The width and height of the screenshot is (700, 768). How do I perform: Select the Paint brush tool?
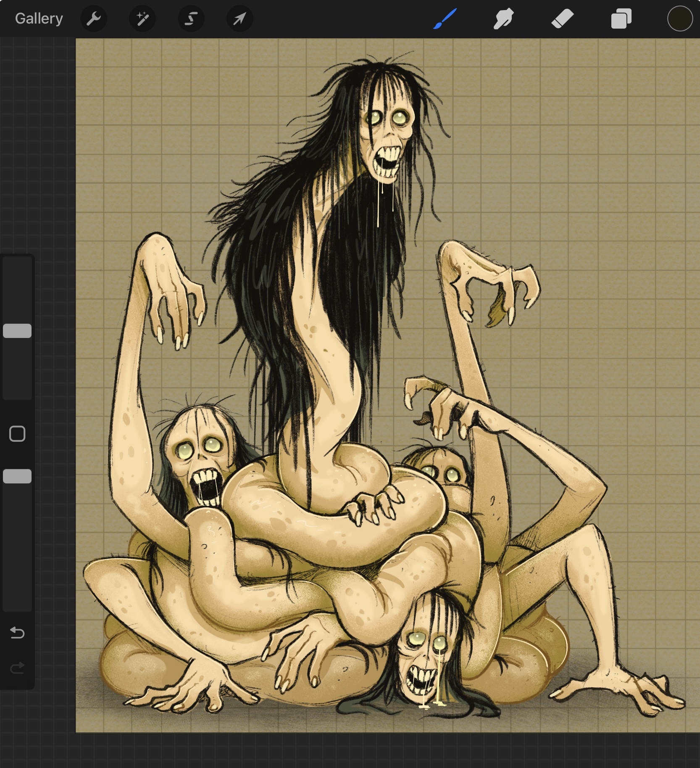tap(445, 18)
